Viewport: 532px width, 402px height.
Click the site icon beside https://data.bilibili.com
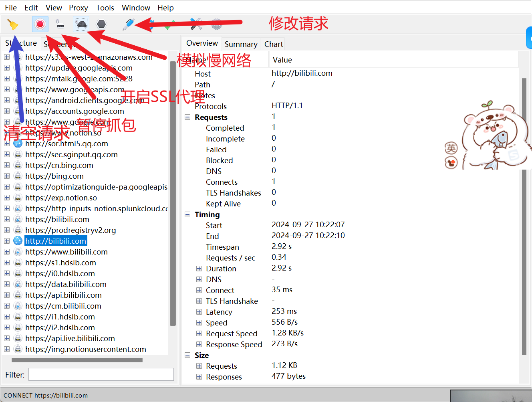18,284
